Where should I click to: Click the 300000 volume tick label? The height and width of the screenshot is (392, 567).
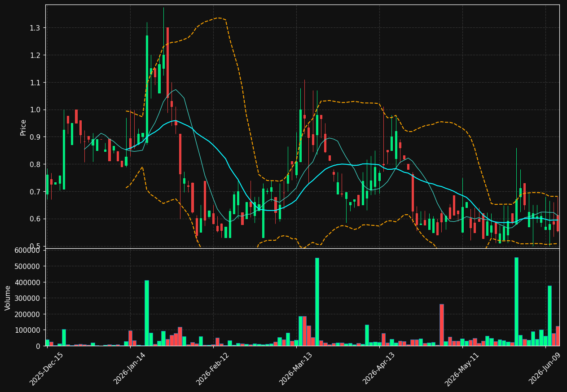[28, 298]
